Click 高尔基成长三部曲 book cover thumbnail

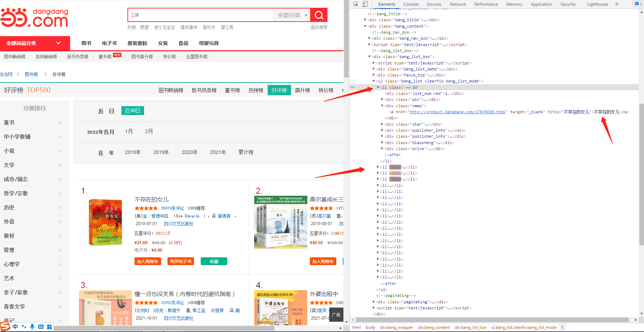point(281,222)
